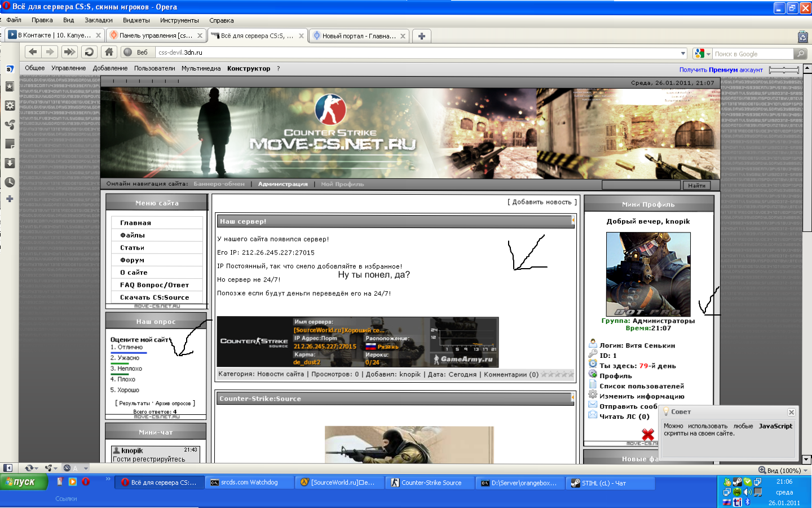The width and height of the screenshot is (812, 508).
Task: Open the Закладки menu
Action: click(x=99, y=20)
